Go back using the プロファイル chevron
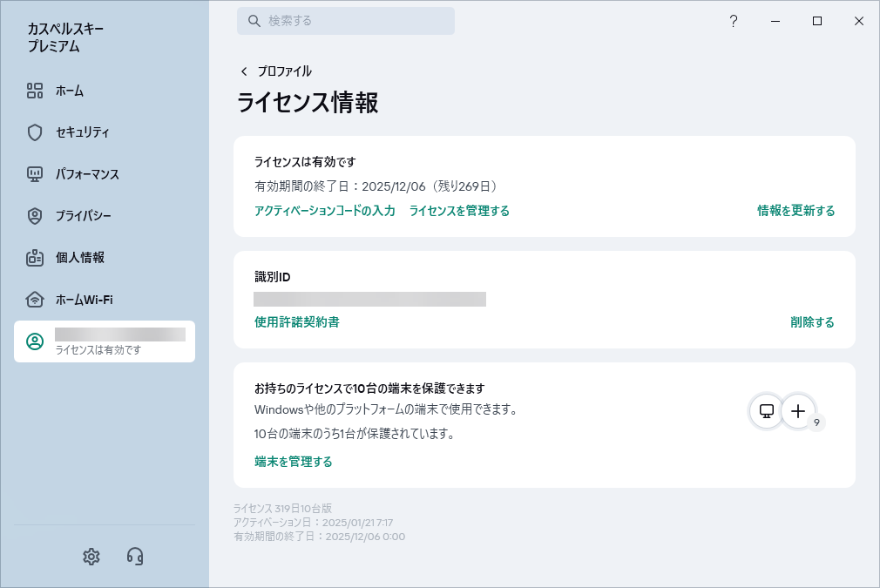The height and width of the screenshot is (588, 880). 244,71
